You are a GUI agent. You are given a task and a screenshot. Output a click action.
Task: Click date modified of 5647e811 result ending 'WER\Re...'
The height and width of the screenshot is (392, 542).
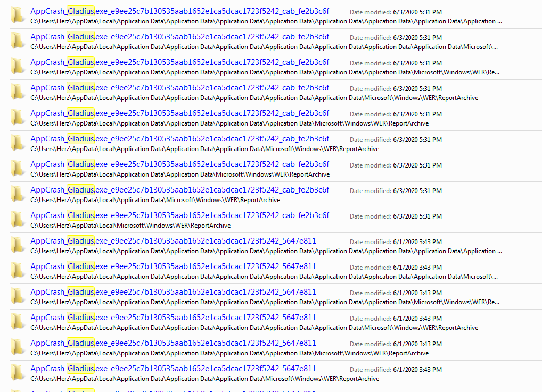tap(396, 293)
